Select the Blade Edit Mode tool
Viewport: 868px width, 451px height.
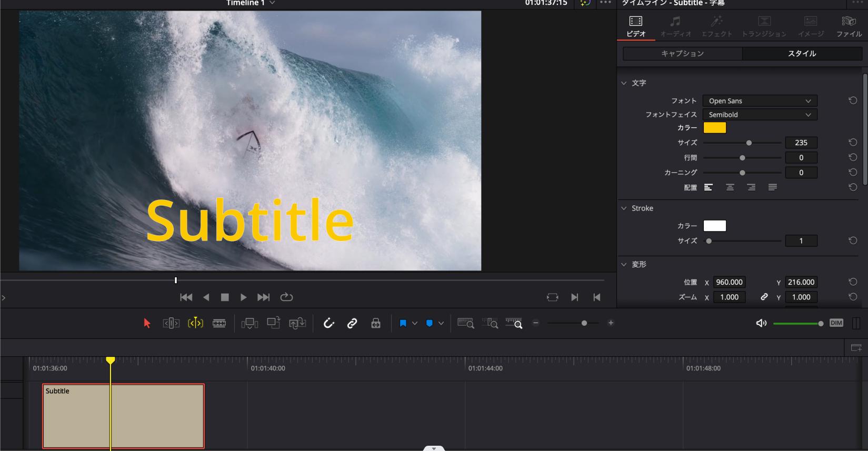pyautogui.click(x=220, y=323)
